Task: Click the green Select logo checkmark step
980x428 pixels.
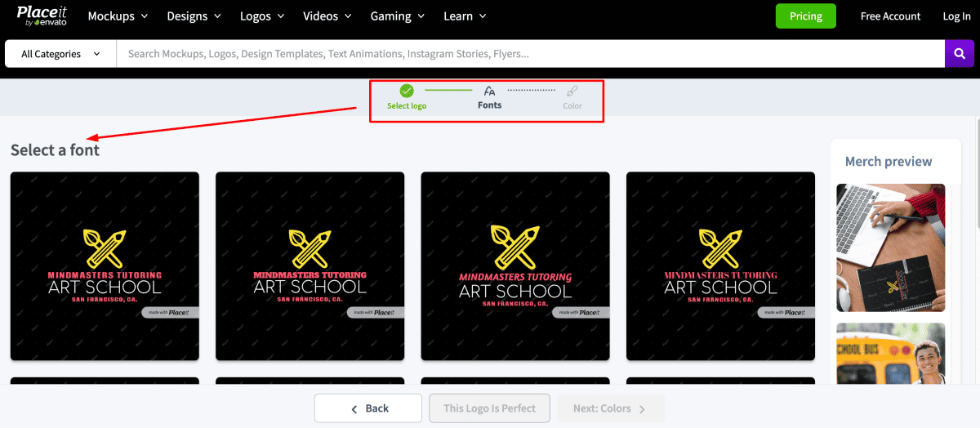Action: (407, 91)
